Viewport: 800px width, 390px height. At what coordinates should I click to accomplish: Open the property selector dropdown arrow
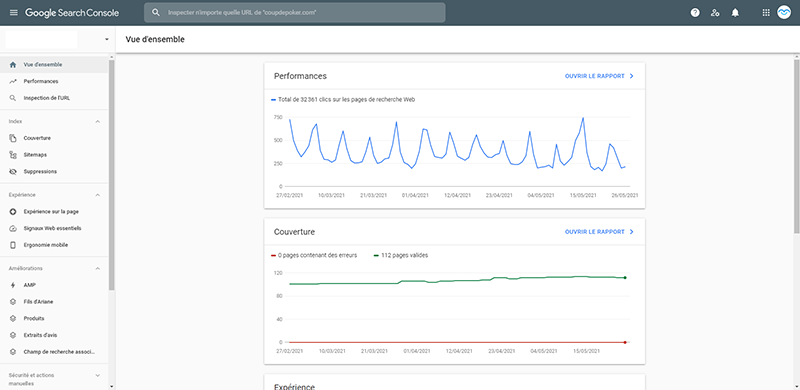click(x=107, y=39)
